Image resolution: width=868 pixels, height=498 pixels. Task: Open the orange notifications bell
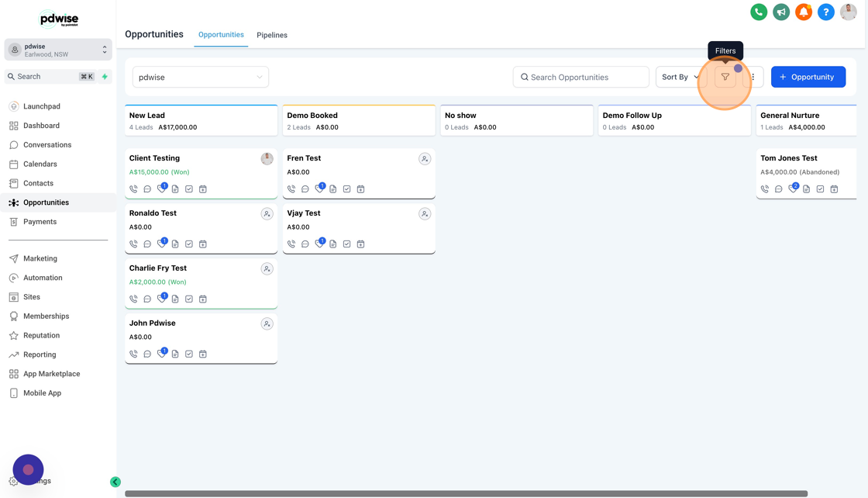pyautogui.click(x=803, y=12)
